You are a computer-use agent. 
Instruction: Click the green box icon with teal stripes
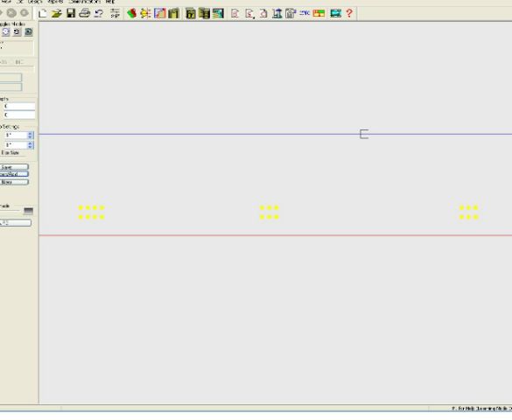(x=218, y=13)
